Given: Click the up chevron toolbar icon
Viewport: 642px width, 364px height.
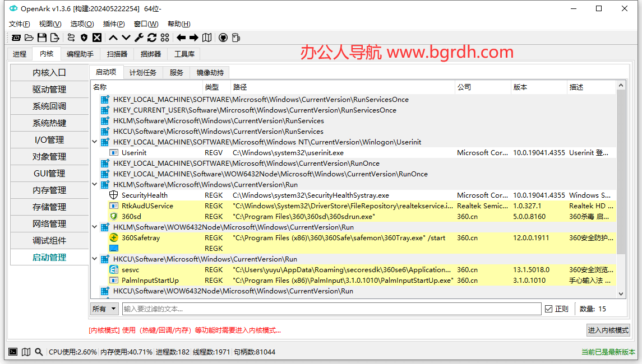Looking at the screenshot, I should coord(113,38).
